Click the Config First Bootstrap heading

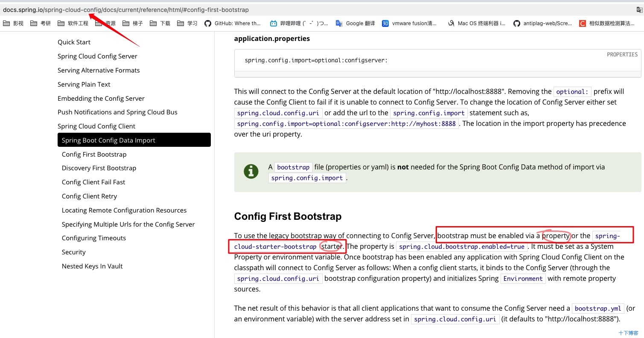pos(288,216)
